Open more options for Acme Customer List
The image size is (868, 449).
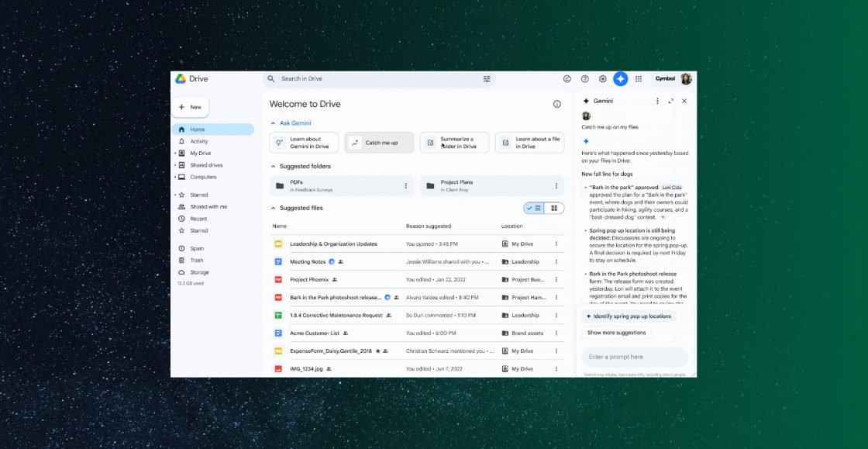click(x=556, y=333)
